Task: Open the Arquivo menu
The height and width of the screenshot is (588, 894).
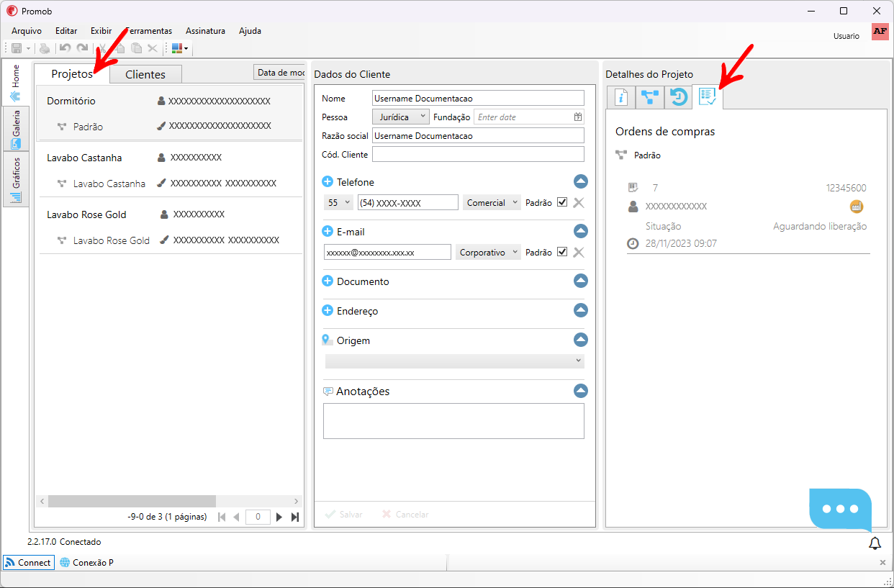Action: pyautogui.click(x=27, y=31)
